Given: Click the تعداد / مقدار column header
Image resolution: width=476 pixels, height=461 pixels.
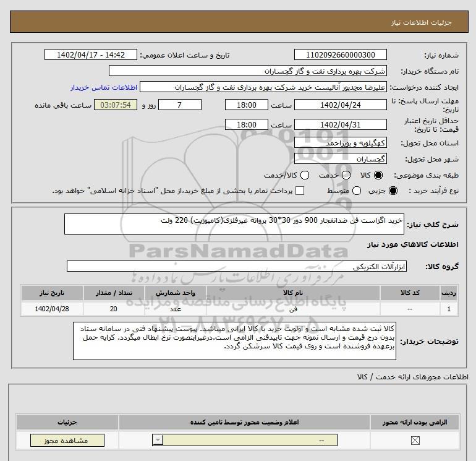Looking at the screenshot, I should coord(114,293).
